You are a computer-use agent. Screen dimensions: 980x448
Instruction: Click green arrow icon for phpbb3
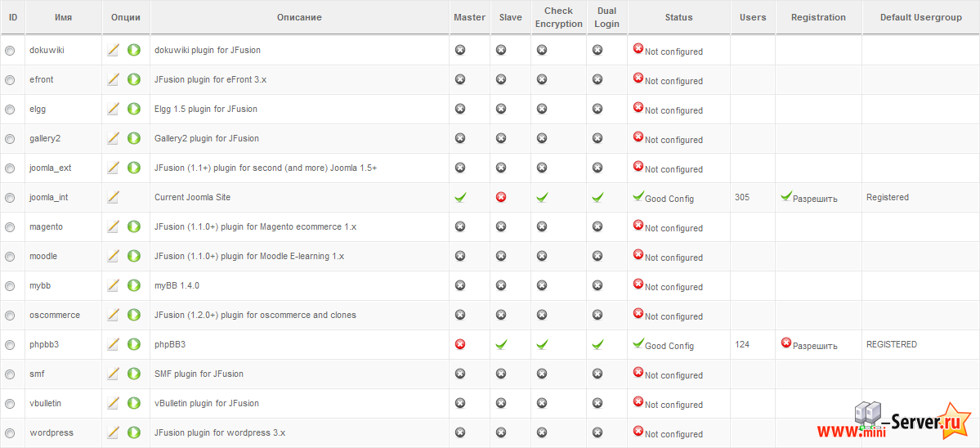(x=134, y=343)
